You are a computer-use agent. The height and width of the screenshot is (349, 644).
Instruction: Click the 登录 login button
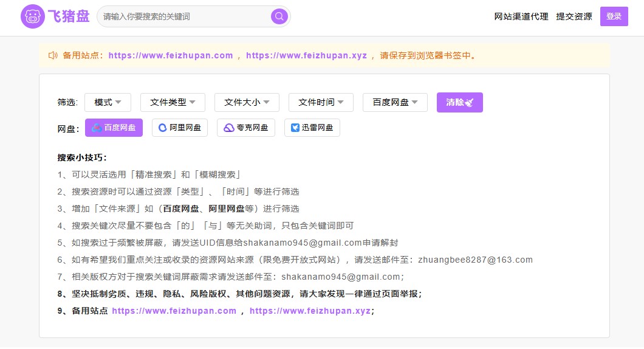[x=614, y=16]
